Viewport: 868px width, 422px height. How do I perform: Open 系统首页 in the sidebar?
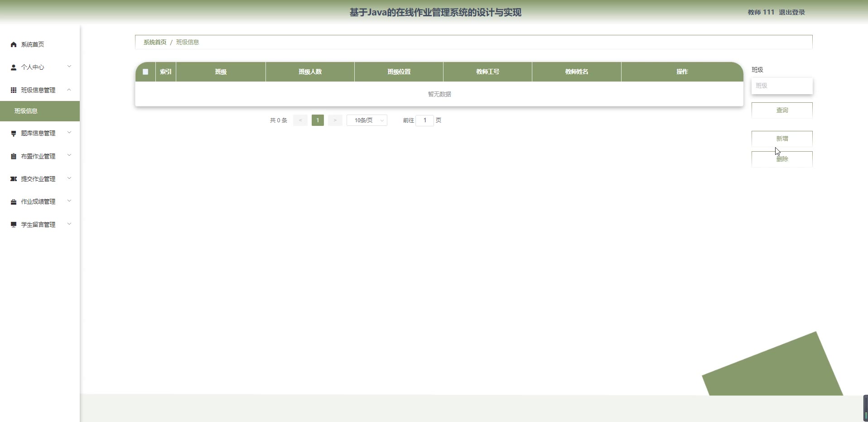coord(40,44)
